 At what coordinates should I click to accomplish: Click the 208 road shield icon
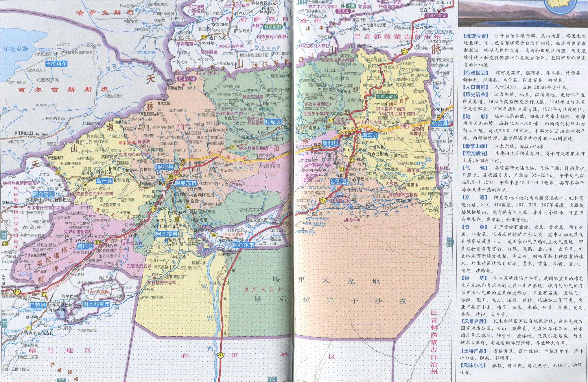point(177,220)
